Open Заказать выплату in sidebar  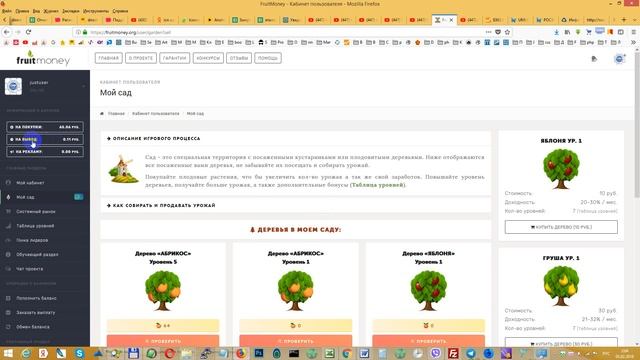[36, 312]
